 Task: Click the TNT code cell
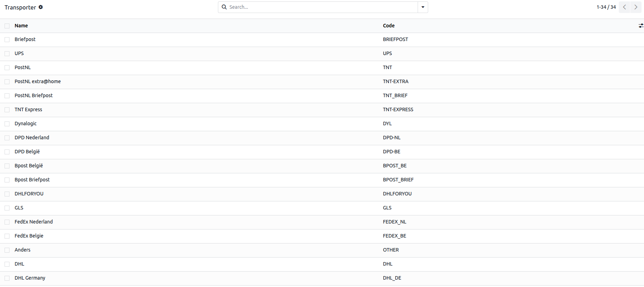point(388,67)
